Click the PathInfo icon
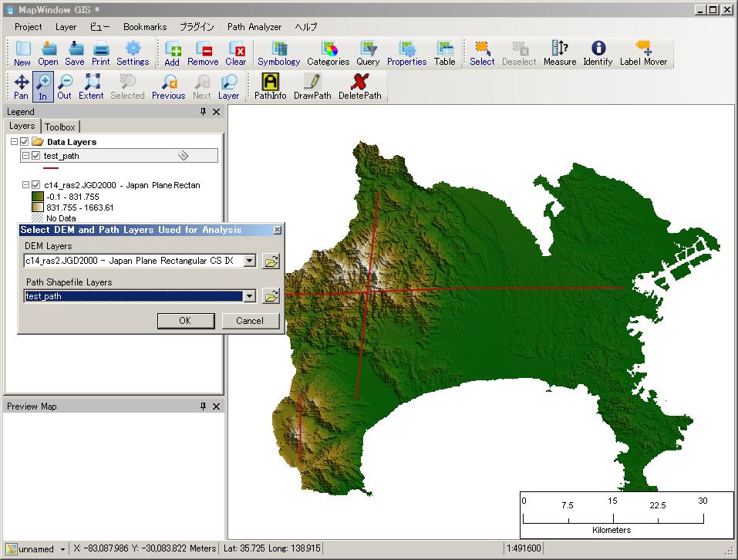738x560 pixels. click(x=270, y=87)
